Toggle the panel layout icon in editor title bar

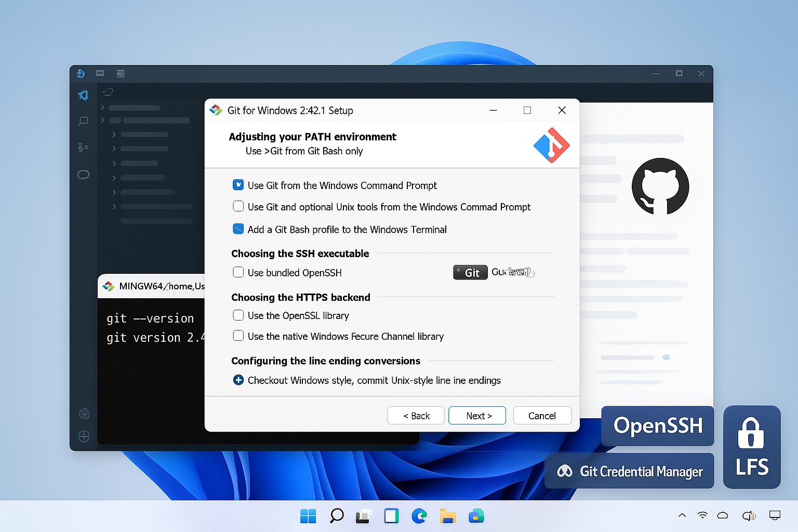[x=100, y=73]
